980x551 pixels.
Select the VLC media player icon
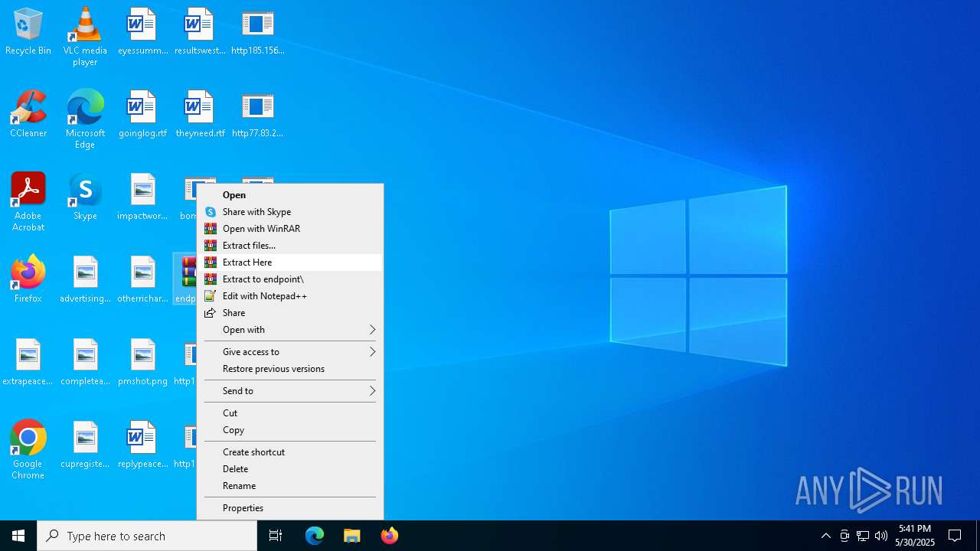click(x=85, y=37)
